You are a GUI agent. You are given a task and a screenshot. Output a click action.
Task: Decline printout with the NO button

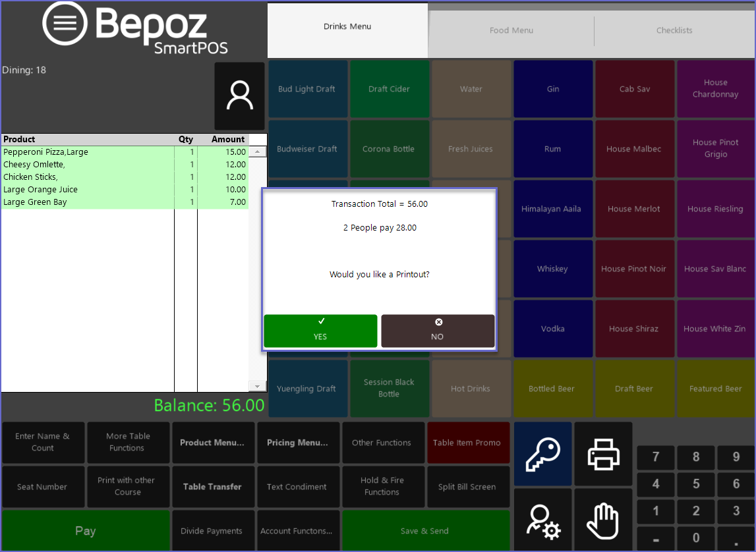tap(438, 331)
